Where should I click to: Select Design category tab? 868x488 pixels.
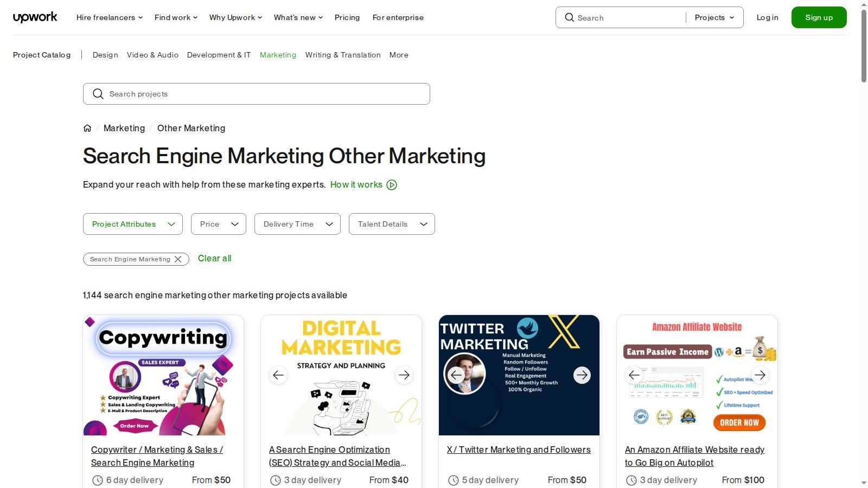pyautogui.click(x=105, y=55)
